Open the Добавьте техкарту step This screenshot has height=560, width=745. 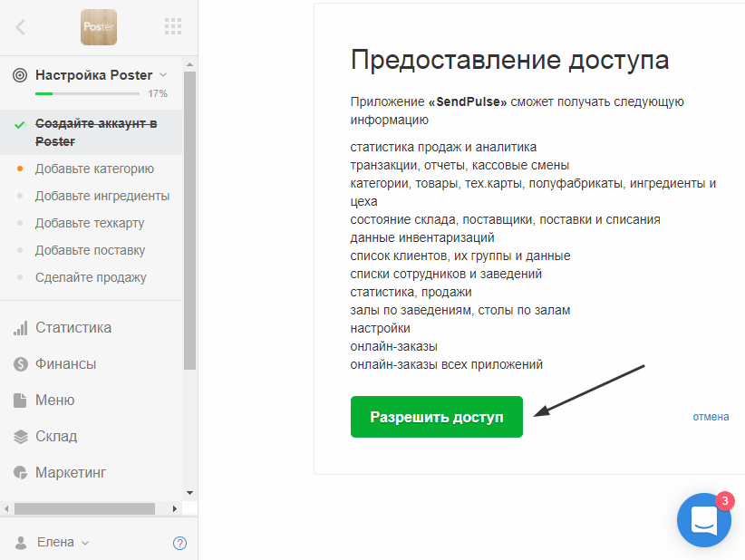tap(90, 223)
